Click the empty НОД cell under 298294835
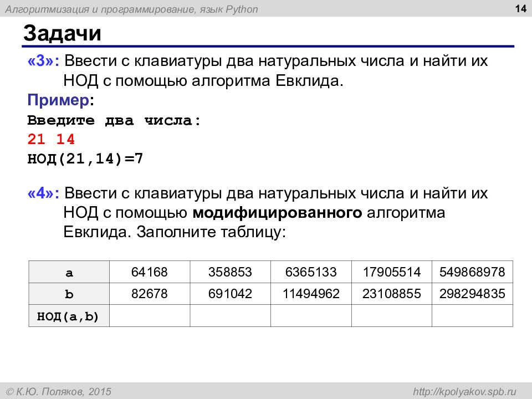 (x=472, y=315)
